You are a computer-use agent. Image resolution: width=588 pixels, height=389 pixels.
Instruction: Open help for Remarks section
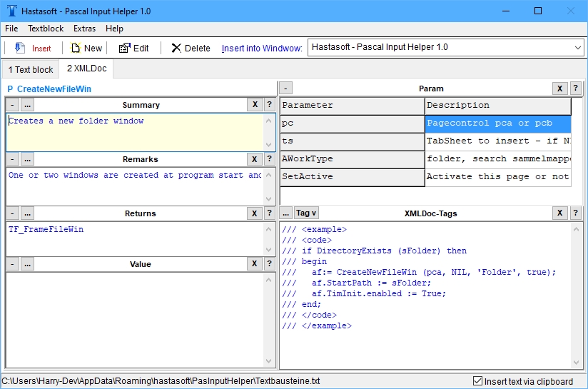tap(269, 159)
